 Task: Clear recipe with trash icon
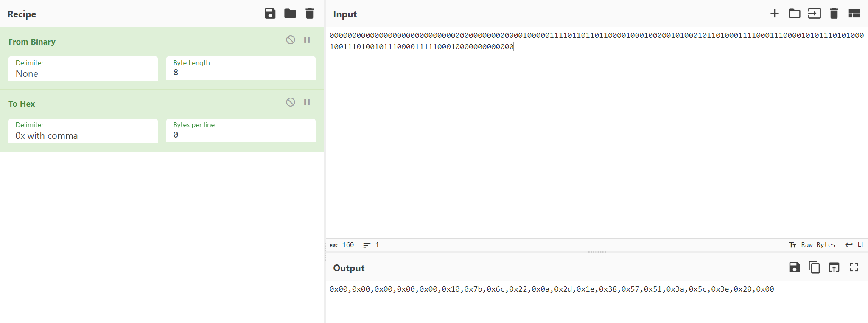coord(310,14)
